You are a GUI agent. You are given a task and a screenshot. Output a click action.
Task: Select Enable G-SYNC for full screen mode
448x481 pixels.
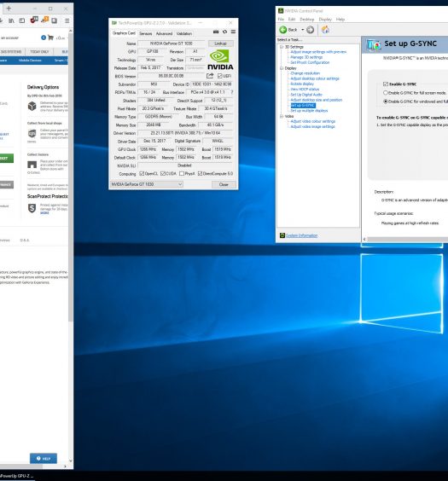pyautogui.click(x=386, y=93)
